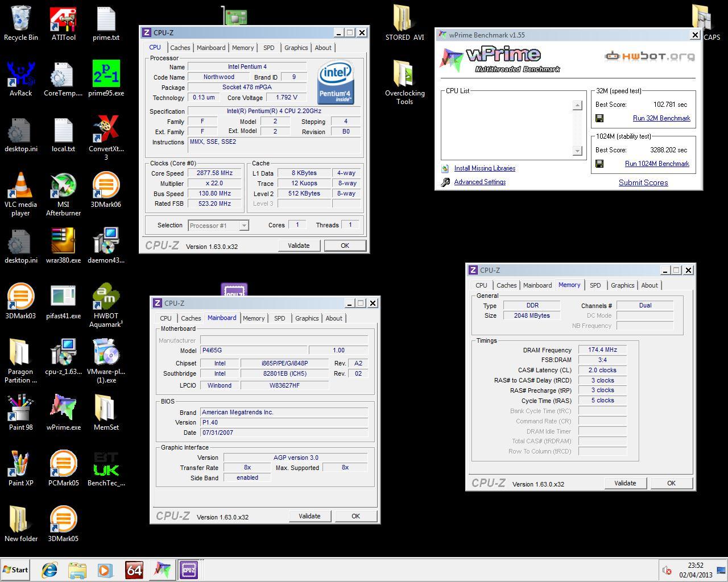
Task: Open the MemSet folder icon
Action: coord(106,413)
